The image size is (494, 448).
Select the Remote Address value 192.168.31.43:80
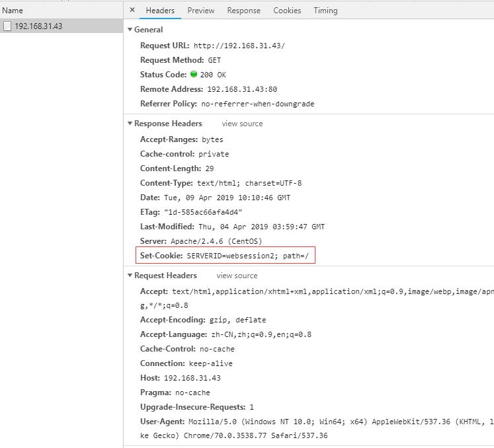[242, 89]
